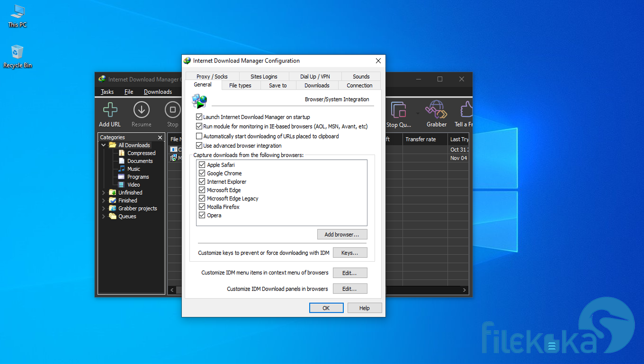Click the horizontal scrollbar left arrow
This screenshot has height=364, width=644.
(x=172, y=290)
